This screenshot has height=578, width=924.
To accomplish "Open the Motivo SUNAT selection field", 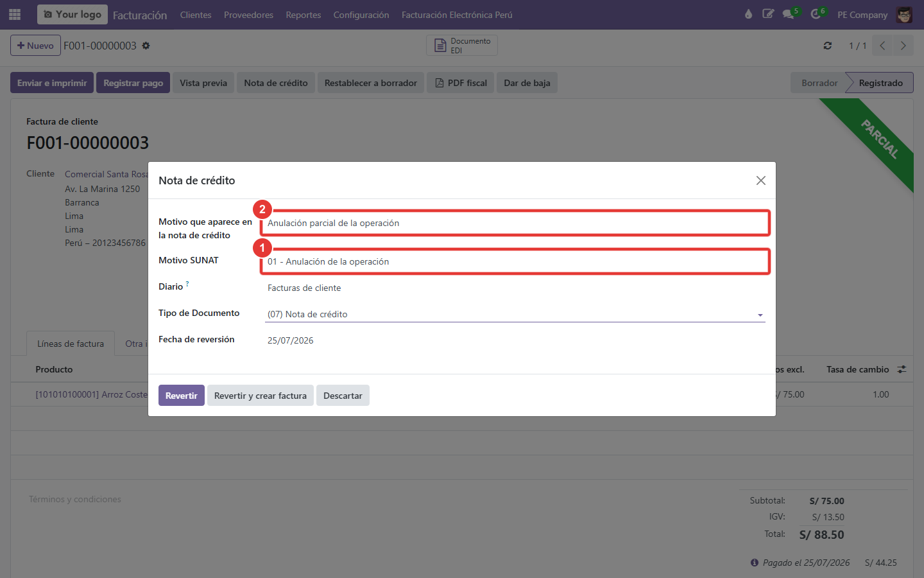I will (515, 261).
